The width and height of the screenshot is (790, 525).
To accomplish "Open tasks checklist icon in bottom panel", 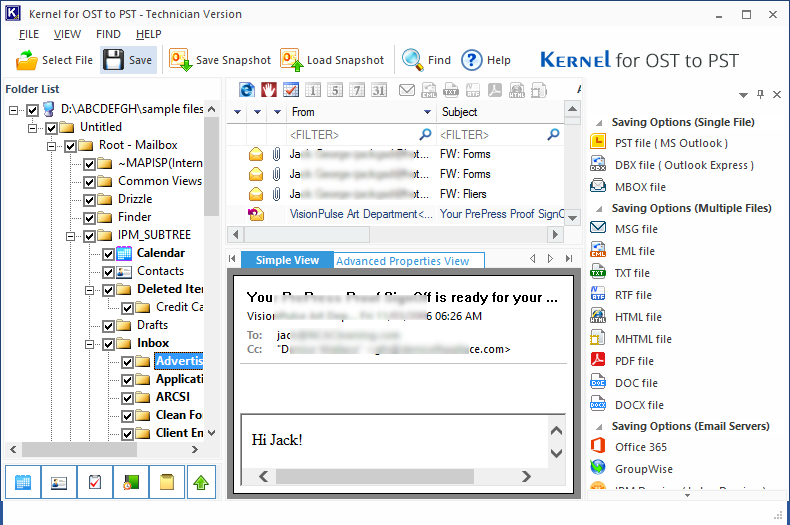I will tap(95, 482).
